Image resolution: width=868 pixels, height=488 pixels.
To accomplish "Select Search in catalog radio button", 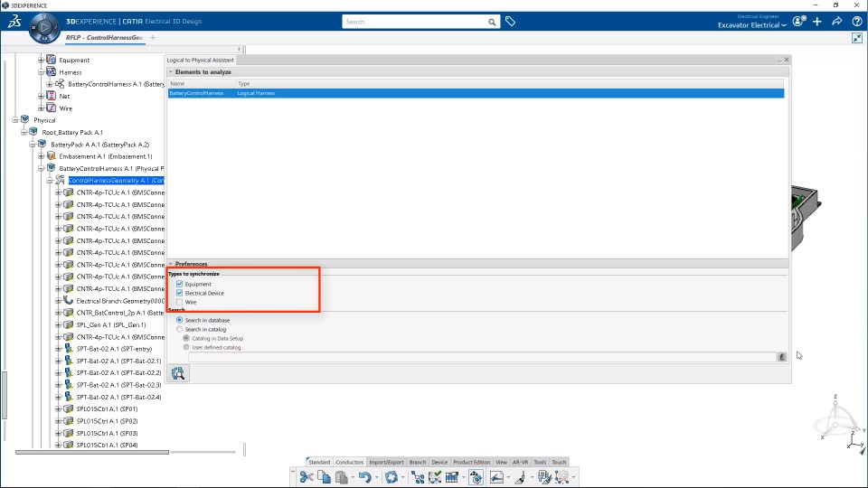I will [x=179, y=329].
